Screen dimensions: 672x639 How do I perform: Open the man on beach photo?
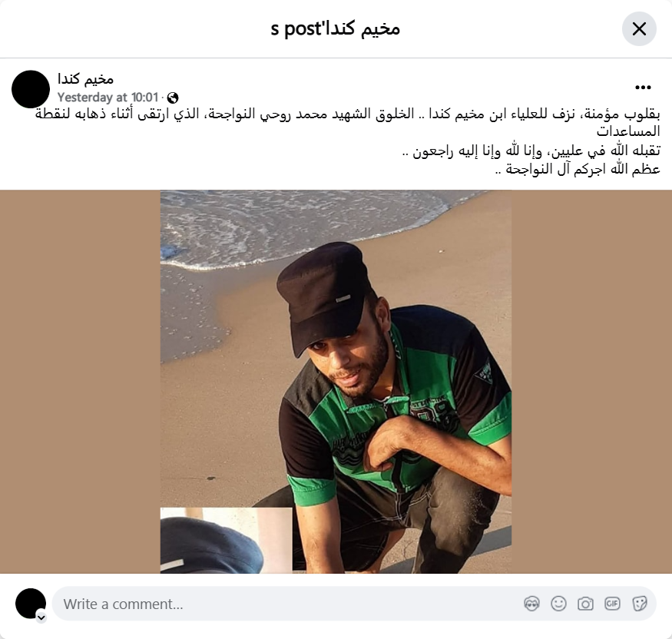(x=336, y=382)
